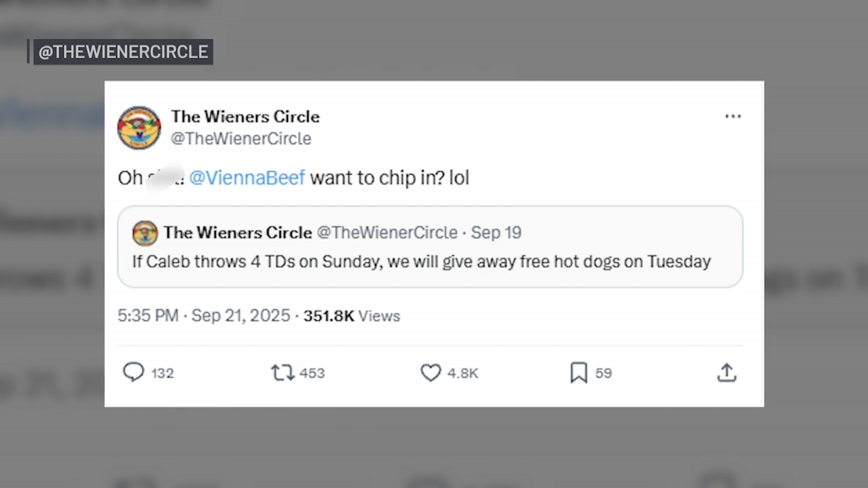The height and width of the screenshot is (488, 868).
Task: Click the Sep 19 date in quoted tweet
Action: [496, 233]
